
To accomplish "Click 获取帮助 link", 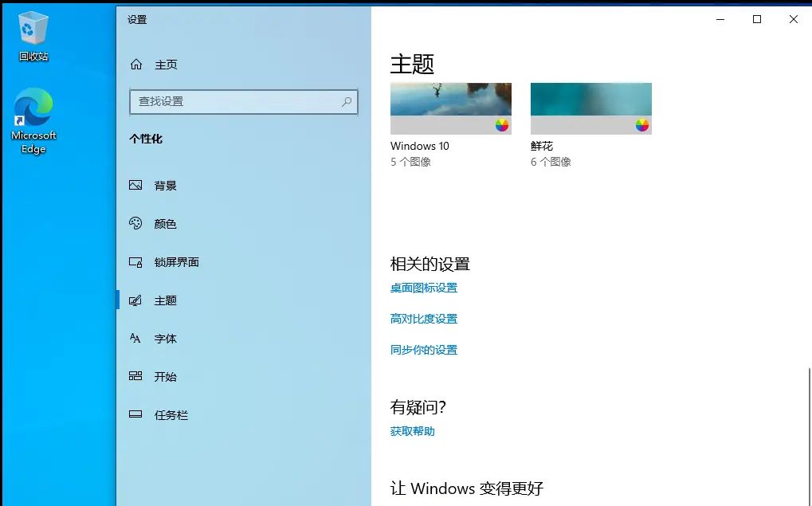I will pyautogui.click(x=412, y=431).
